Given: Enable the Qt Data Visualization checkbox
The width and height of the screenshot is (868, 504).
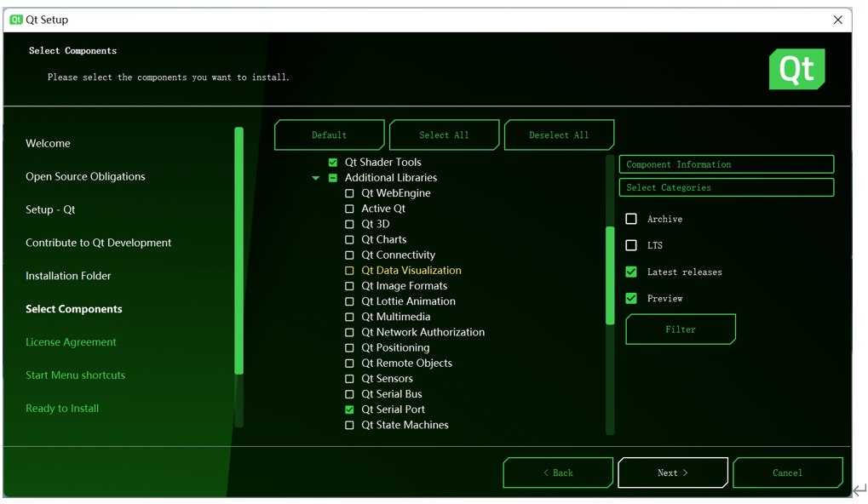Looking at the screenshot, I should coord(349,271).
